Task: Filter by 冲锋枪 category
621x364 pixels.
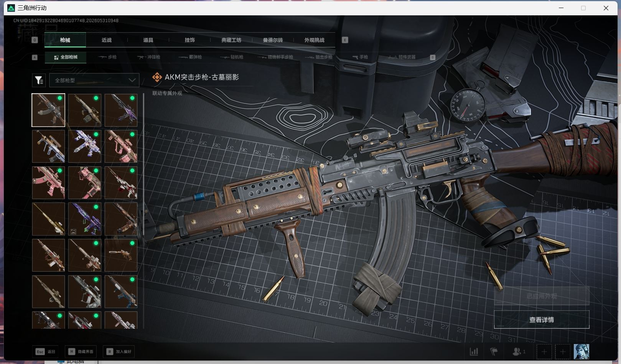Action: (x=149, y=57)
